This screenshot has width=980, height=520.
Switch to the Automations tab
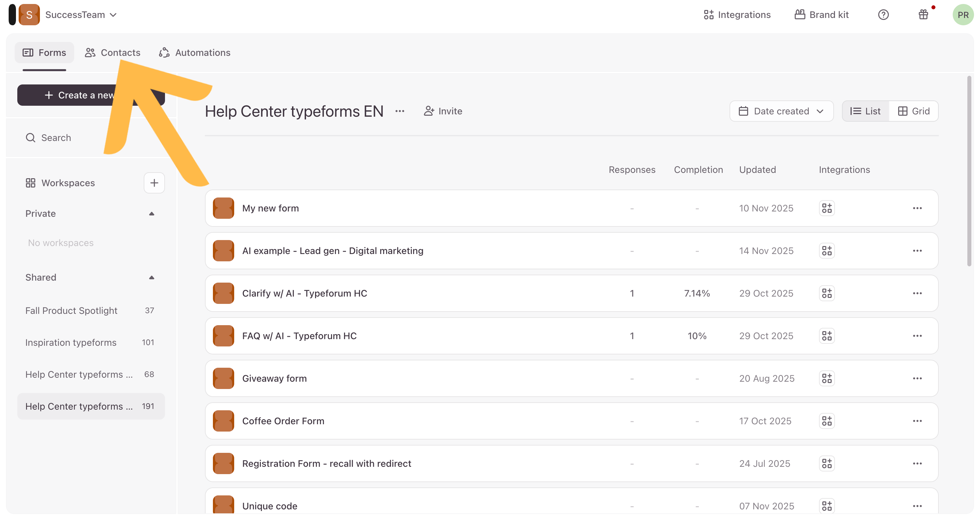pos(195,53)
